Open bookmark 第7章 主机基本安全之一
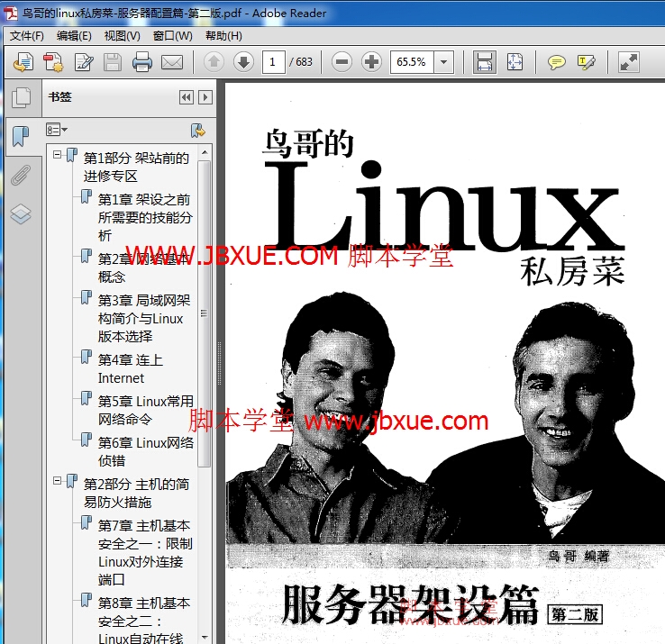This screenshot has height=644, width=665. coord(145,552)
